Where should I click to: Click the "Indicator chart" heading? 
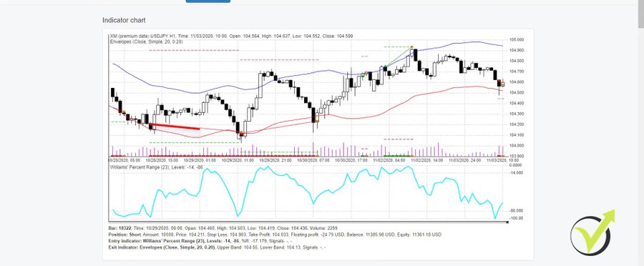coord(124,20)
